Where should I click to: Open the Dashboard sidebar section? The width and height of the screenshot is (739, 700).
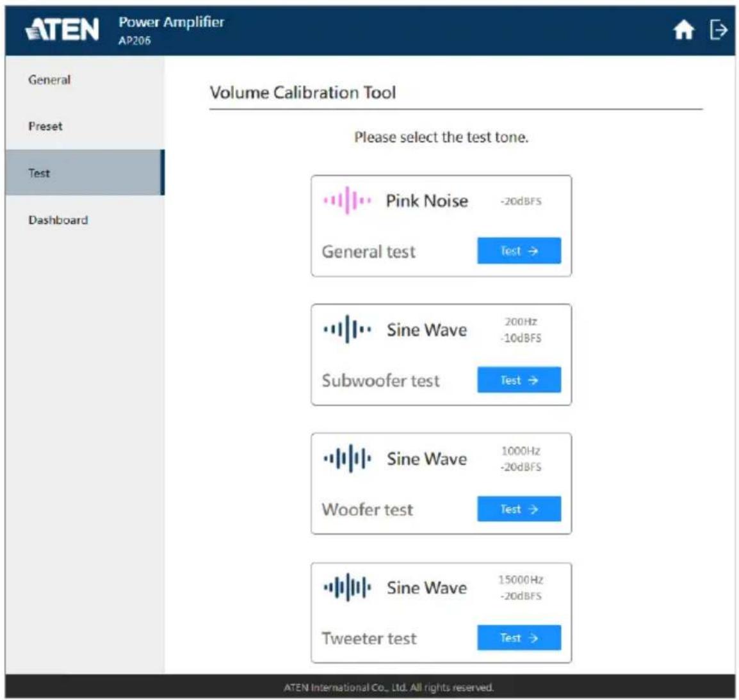coord(85,220)
